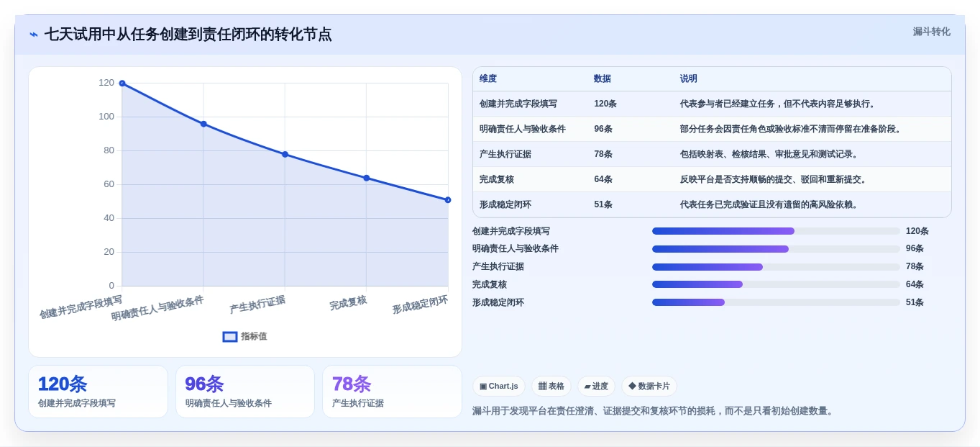Click x-axis label 创建并完成字段填写
The image size is (980, 447).
point(81,307)
